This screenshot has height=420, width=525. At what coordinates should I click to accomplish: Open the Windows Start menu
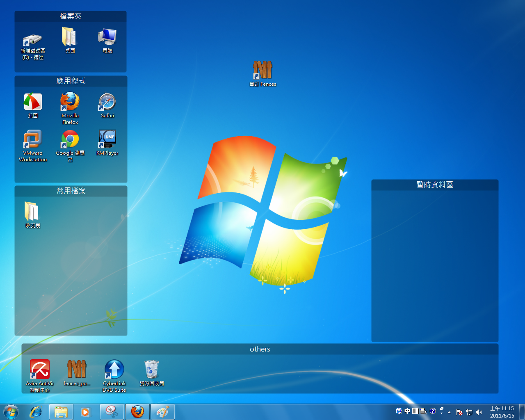coord(11,412)
